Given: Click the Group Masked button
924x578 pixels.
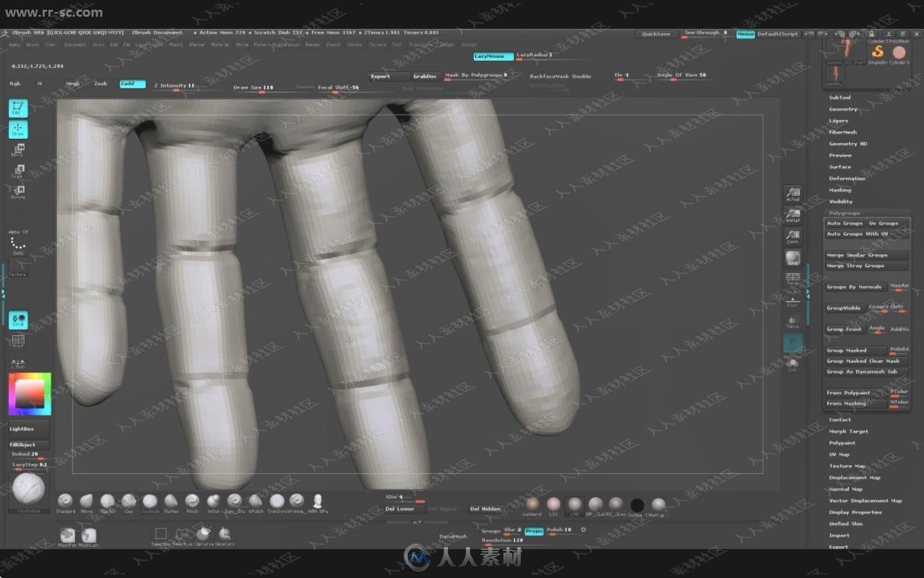Looking at the screenshot, I should (x=856, y=351).
